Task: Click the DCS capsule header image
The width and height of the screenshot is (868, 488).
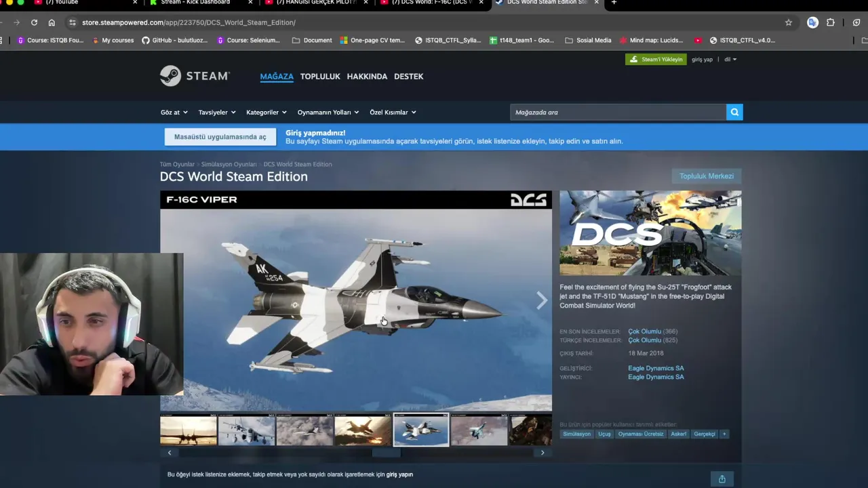Action: point(650,233)
